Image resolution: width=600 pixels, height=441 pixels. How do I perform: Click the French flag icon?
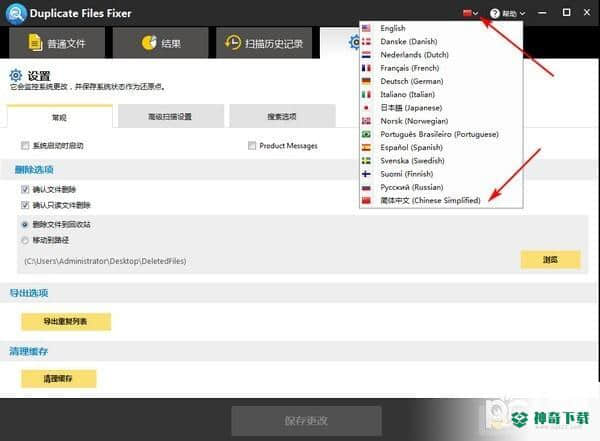pyautogui.click(x=366, y=68)
